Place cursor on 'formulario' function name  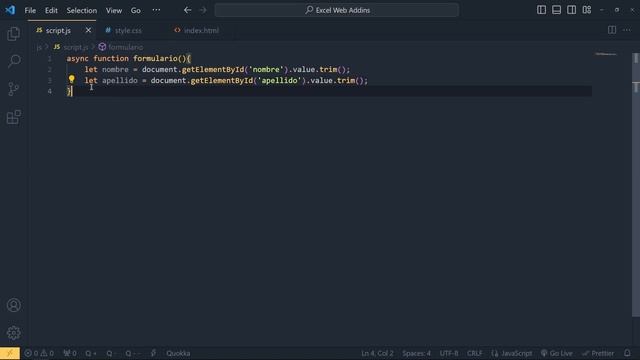point(155,59)
